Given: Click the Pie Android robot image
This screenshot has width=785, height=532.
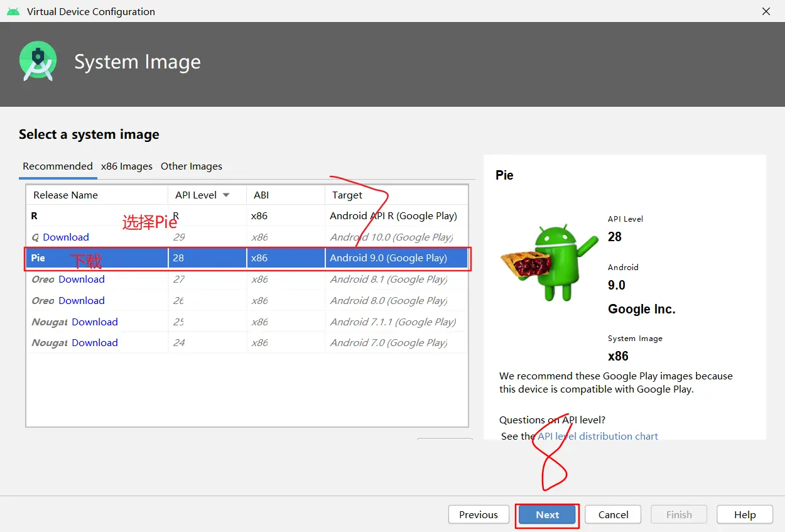Looking at the screenshot, I should [x=549, y=263].
